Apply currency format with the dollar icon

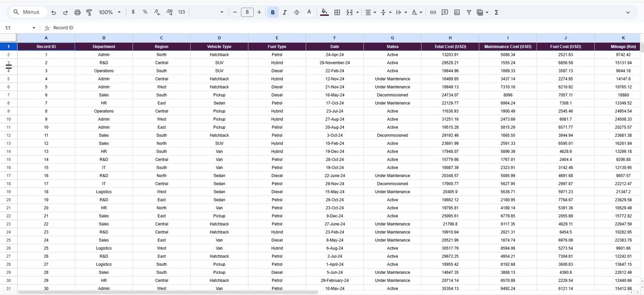(133, 12)
